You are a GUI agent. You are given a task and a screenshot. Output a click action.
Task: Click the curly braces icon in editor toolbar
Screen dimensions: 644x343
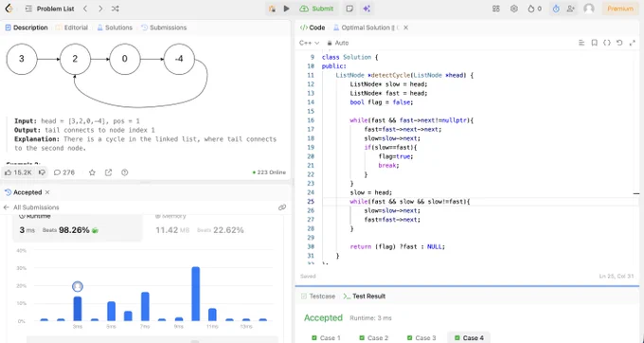607,43
